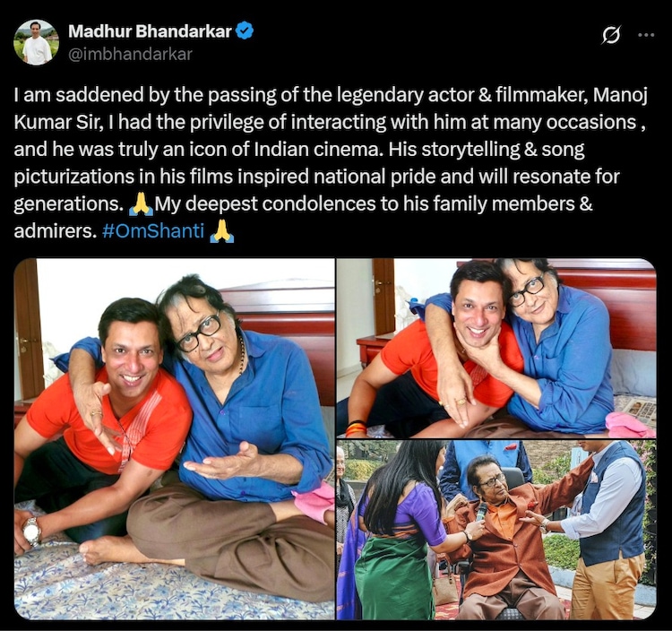Open the bottom-right outdoor wheelchair photo
This screenshot has width=672, height=631.
[496, 530]
